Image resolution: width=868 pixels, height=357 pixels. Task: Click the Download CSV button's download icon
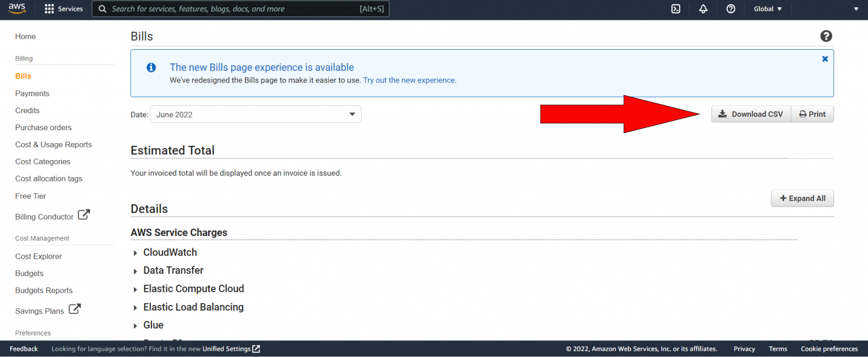pyautogui.click(x=722, y=114)
